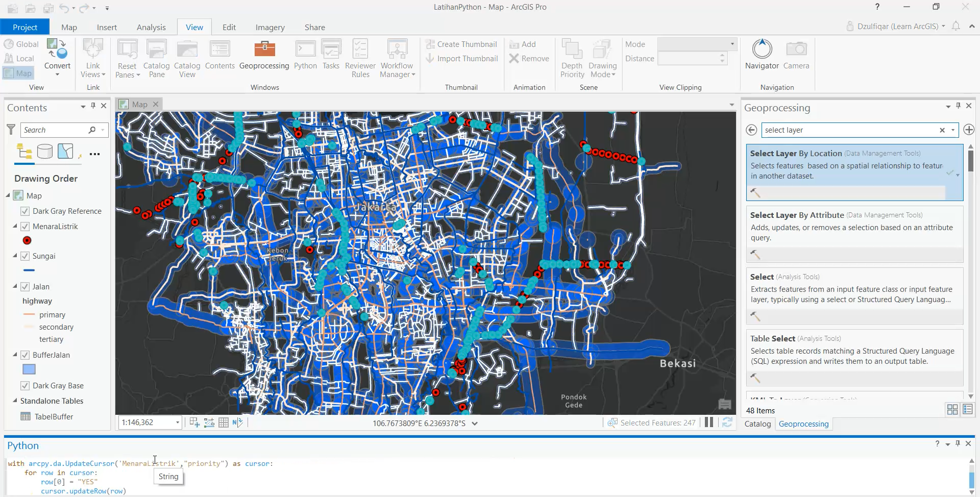This screenshot has height=497, width=980.
Task: Open the Python window from ribbon
Action: pos(305,55)
